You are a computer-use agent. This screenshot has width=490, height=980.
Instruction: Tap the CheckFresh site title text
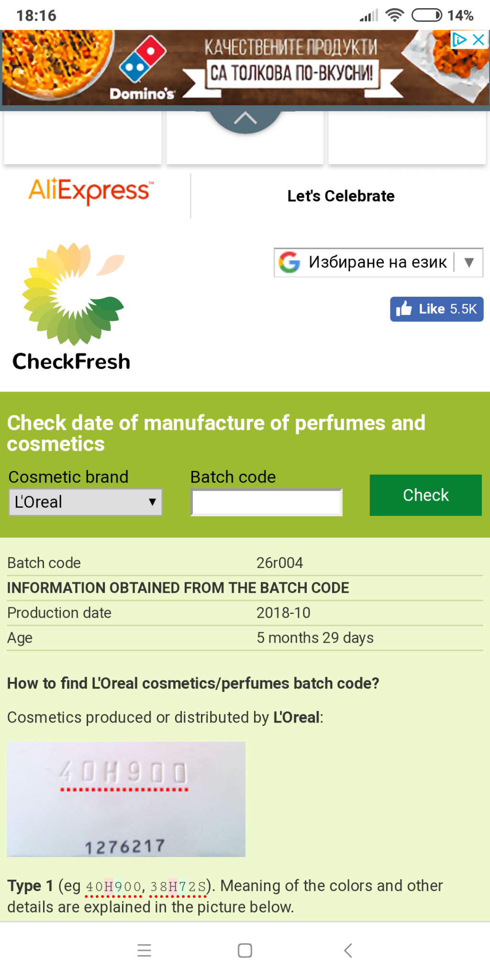coord(71,362)
